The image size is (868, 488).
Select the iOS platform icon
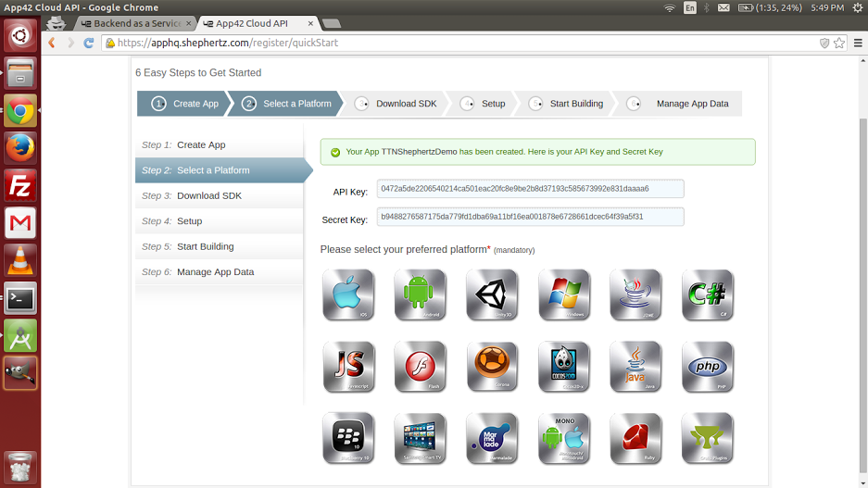point(348,294)
